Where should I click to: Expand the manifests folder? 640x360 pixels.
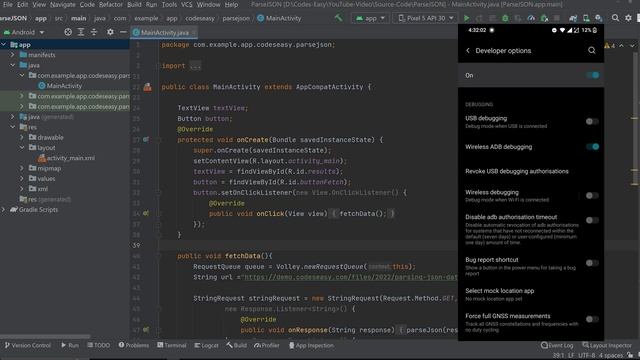point(13,55)
